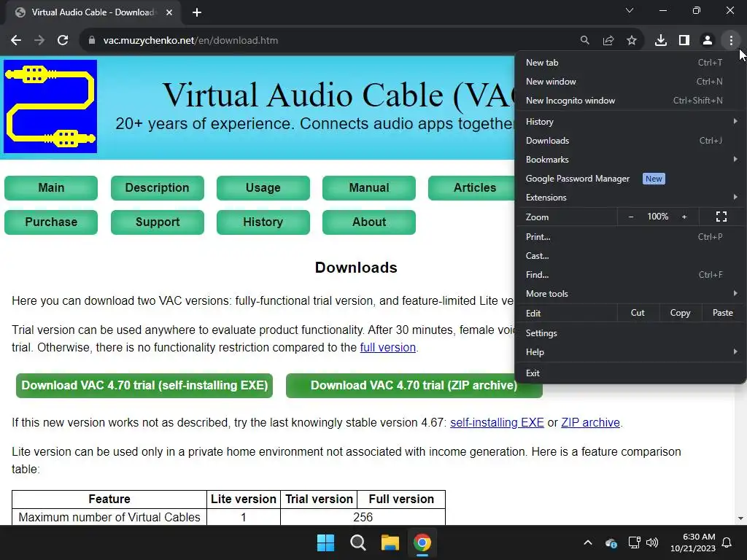The image size is (747, 560).
Task: Enter fullscreen mode from Zoom row
Action: (721, 217)
